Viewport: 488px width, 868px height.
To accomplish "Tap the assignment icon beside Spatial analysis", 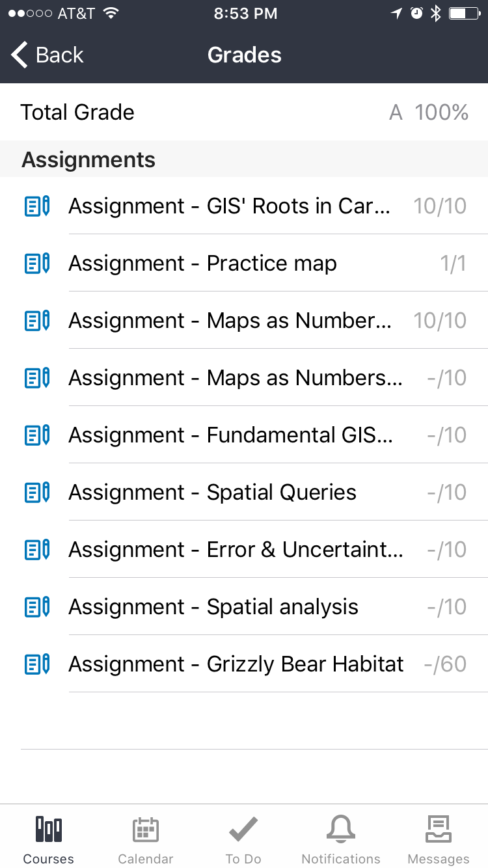I will tap(37, 607).
